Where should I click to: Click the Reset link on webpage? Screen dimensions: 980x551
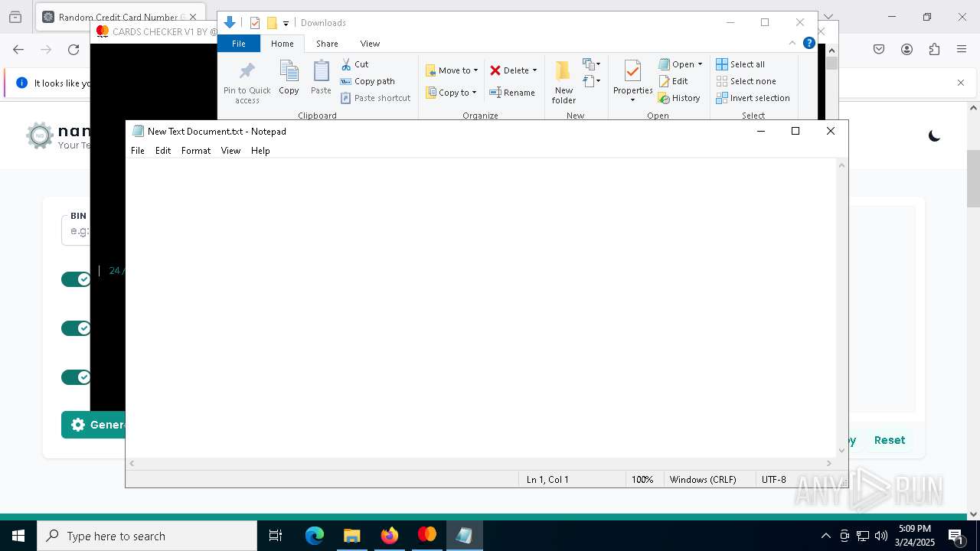[x=890, y=440]
